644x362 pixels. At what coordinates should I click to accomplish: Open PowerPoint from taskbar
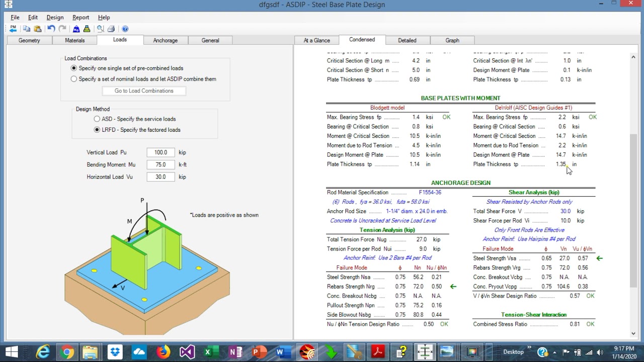pos(259,352)
